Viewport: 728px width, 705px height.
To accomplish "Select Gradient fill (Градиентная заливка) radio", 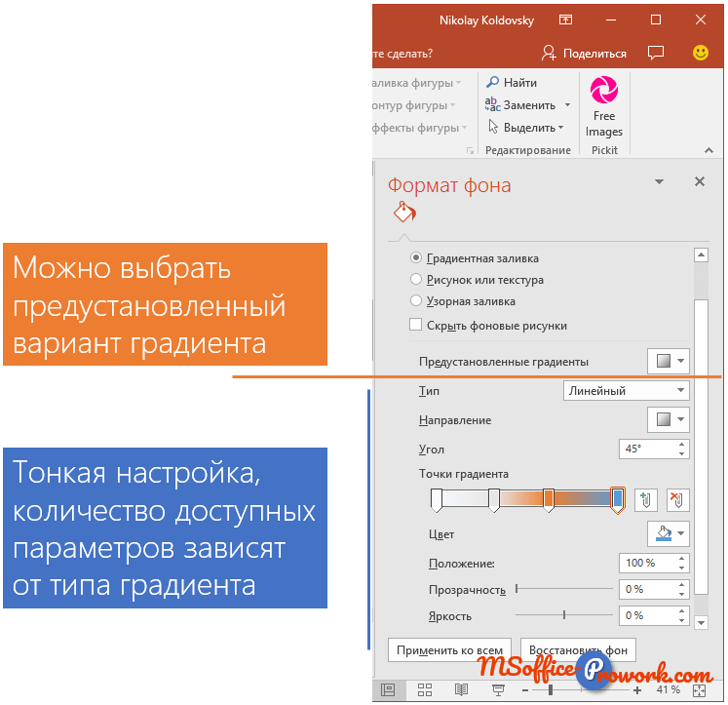I will pos(416,257).
